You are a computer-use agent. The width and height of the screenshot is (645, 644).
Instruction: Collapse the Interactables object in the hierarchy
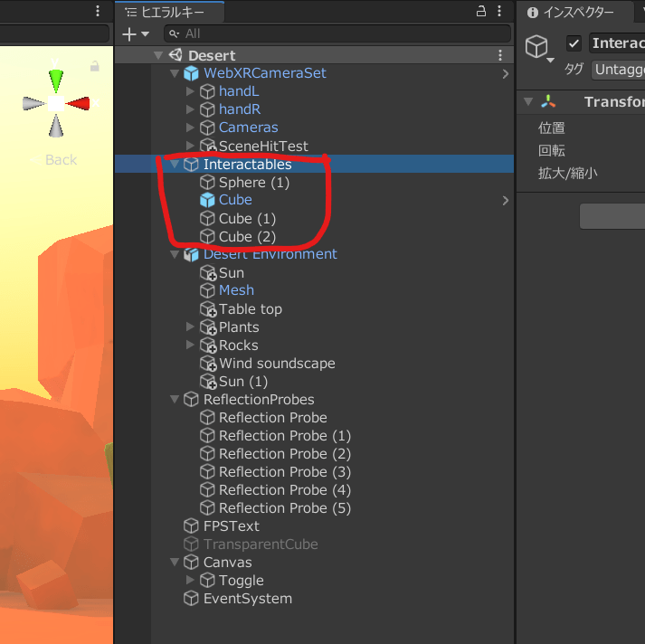click(x=175, y=165)
